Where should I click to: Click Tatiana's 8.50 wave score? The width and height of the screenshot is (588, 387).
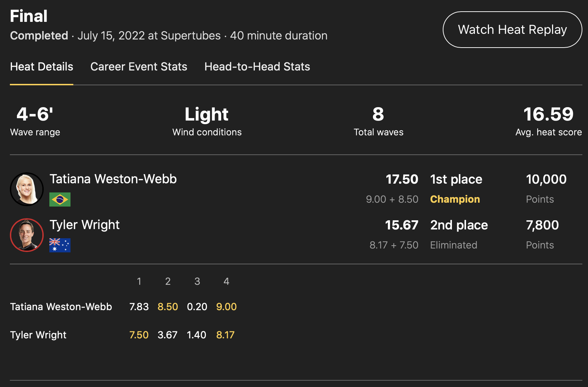[168, 307]
